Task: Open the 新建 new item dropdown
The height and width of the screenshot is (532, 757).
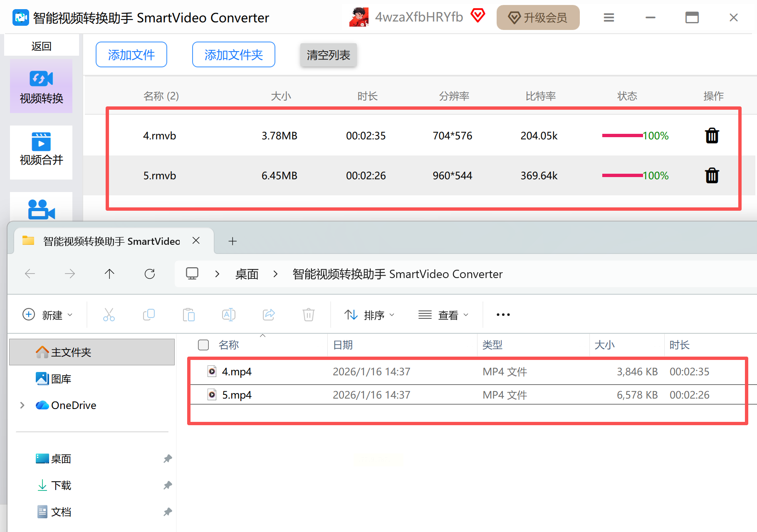Action: (x=48, y=315)
